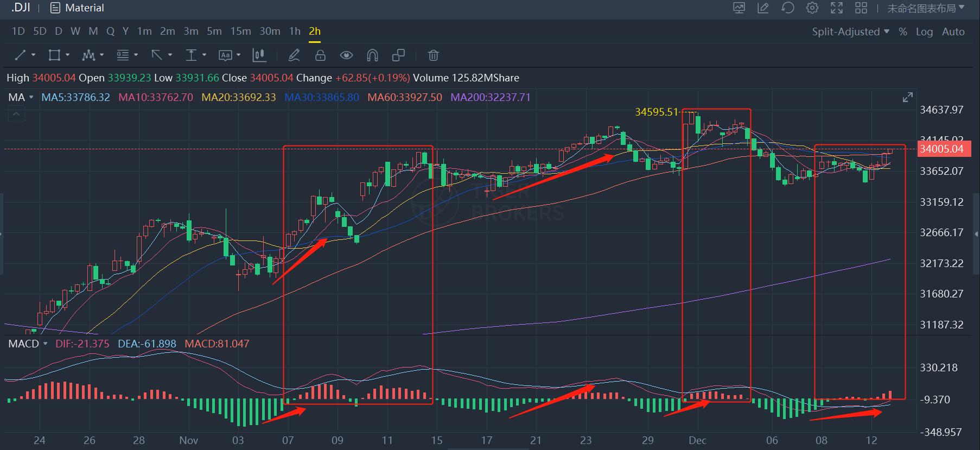980x450 pixels.
Task: Select the Q quarterly timeframe
Action: (110, 31)
